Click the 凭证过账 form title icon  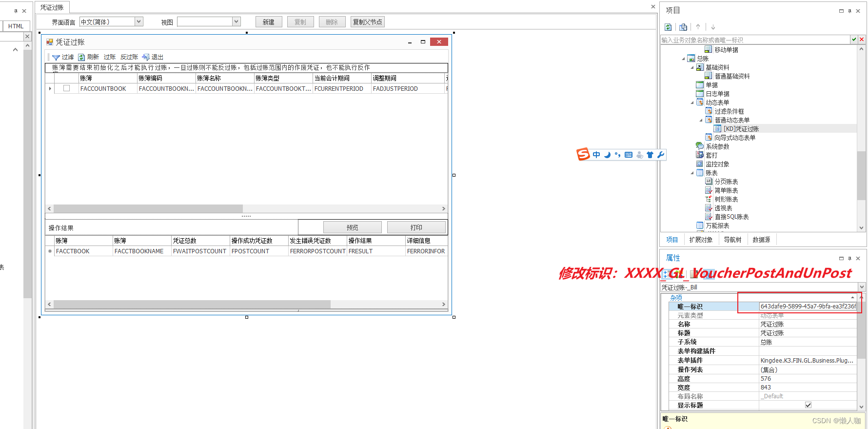tap(49, 42)
